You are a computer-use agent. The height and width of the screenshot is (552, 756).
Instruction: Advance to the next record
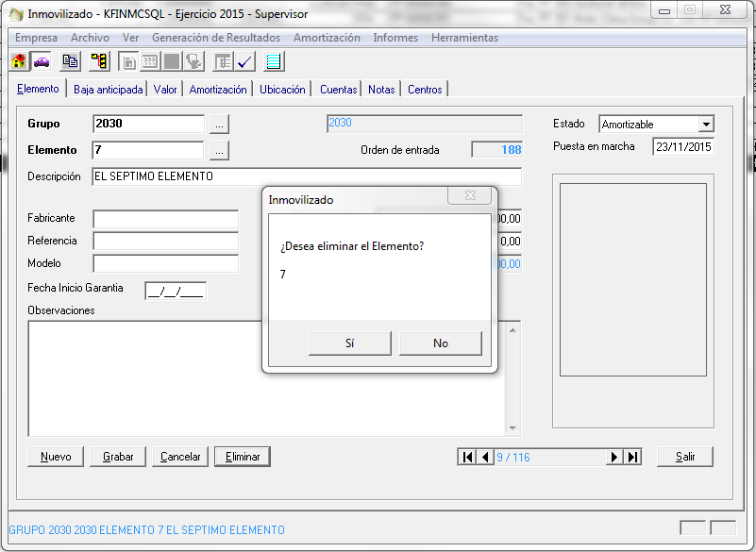[614, 457]
